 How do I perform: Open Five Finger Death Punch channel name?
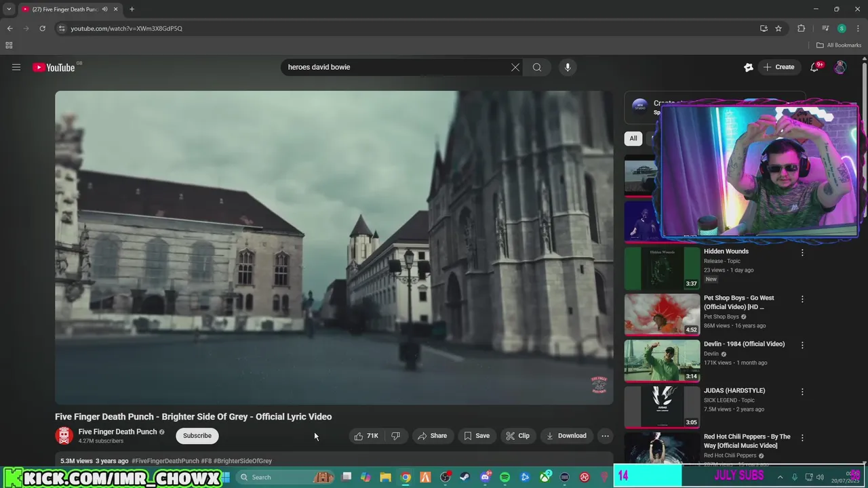[x=117, y=432]
